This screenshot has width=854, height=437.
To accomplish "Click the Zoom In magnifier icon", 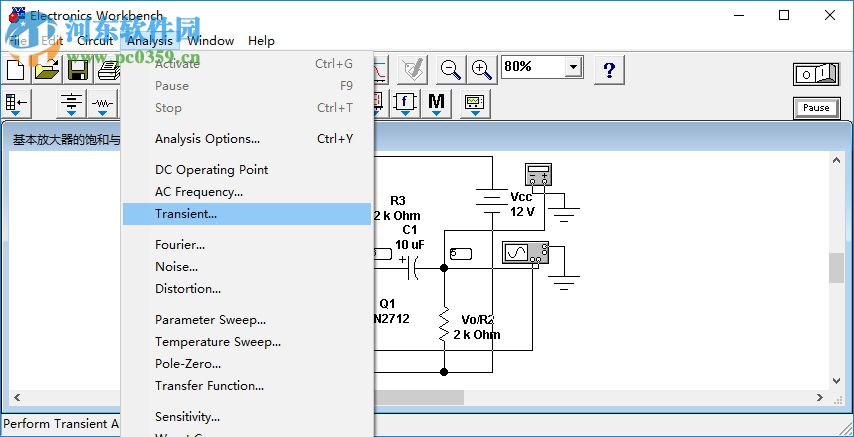I will 481,70.
